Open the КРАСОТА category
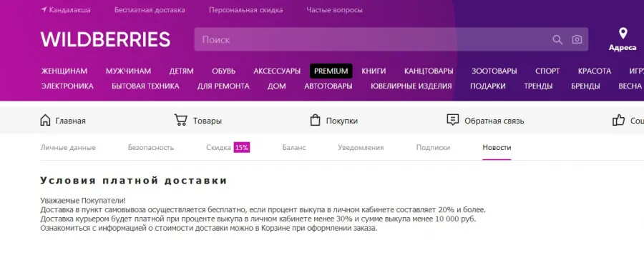 point(595,71)
